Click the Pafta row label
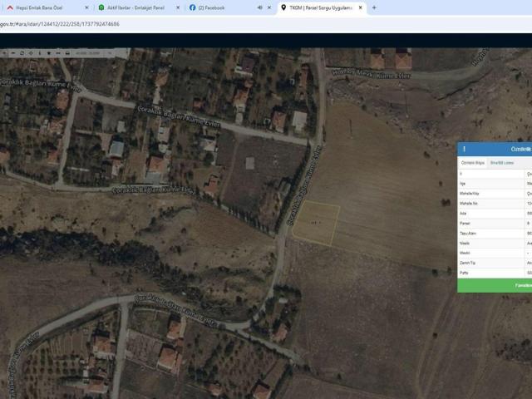 coord(464,273)
